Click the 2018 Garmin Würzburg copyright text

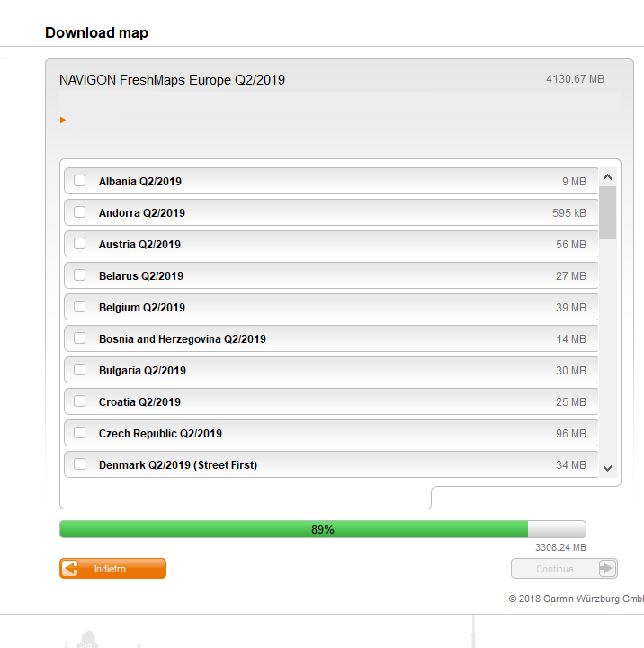coord(577,598)
